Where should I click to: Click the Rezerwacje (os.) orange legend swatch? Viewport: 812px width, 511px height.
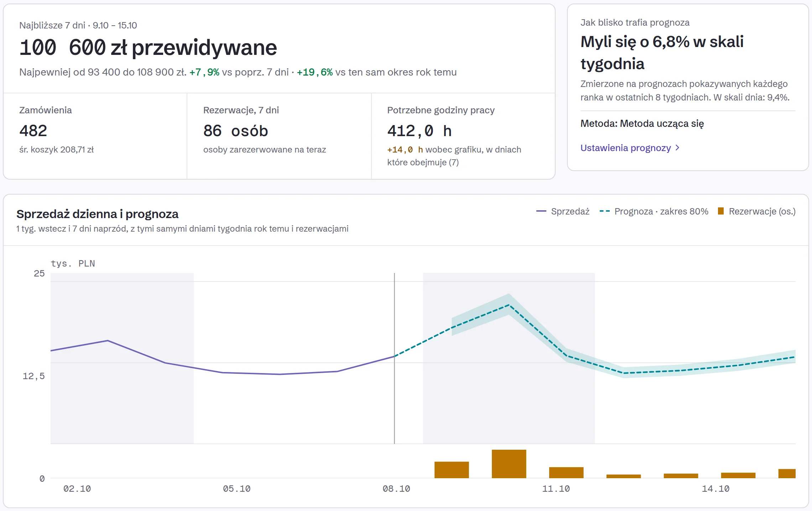[x=721, y=211]
